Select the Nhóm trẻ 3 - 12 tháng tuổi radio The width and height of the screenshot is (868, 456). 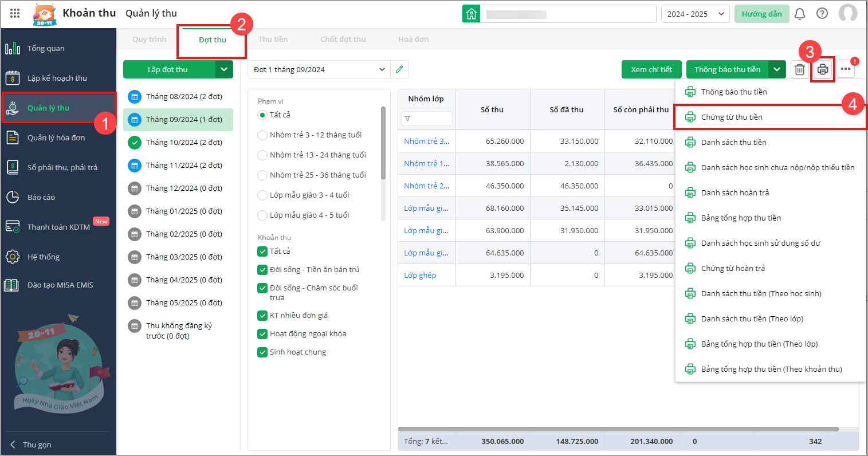(x=262, y=135)
